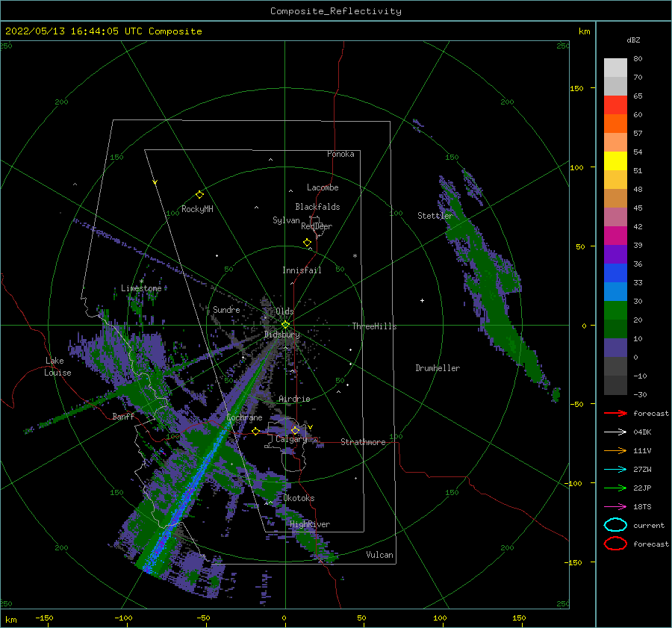672x628 pixels.
Task: Click the Vulcan label
Action: point(380,555)
